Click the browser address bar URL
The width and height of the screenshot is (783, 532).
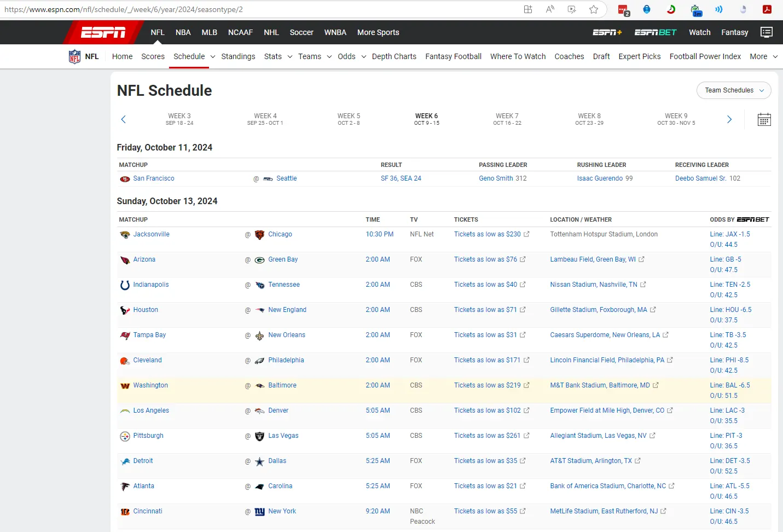[124, 9]
